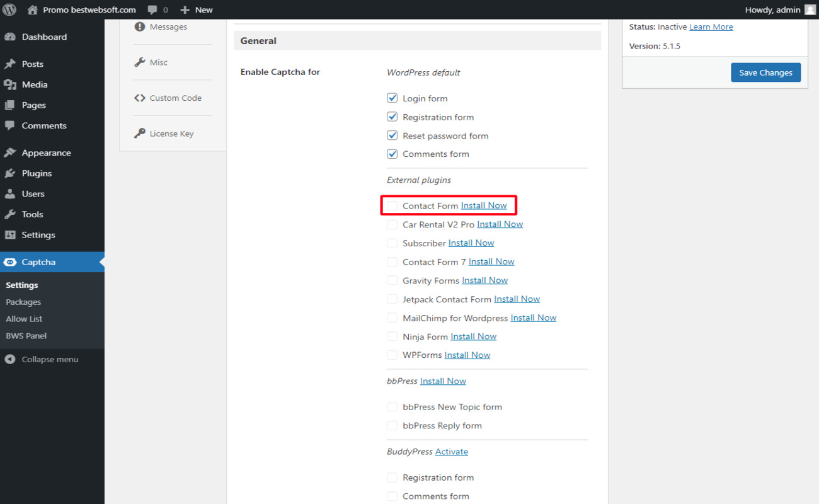Viewport: 819px width, 504px height.
Task: Click Install Now for Car Rental V2 Pro
Action: click(500, 224)
